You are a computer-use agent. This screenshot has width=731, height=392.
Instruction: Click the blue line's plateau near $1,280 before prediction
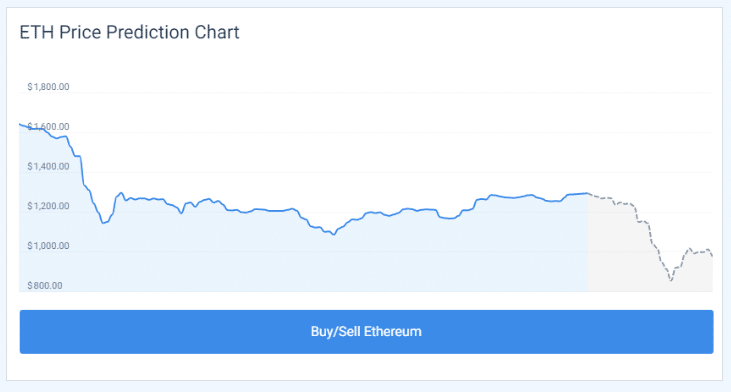click(x=576, y=194)
